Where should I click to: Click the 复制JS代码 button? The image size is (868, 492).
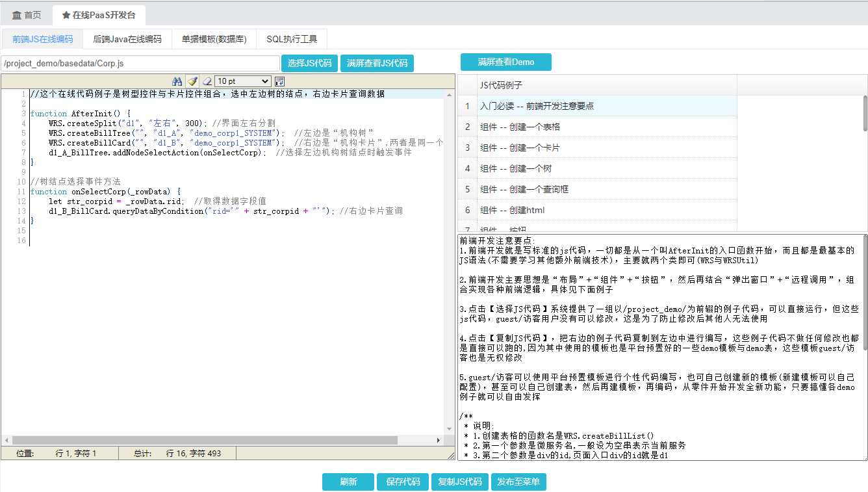coord(460,482)
